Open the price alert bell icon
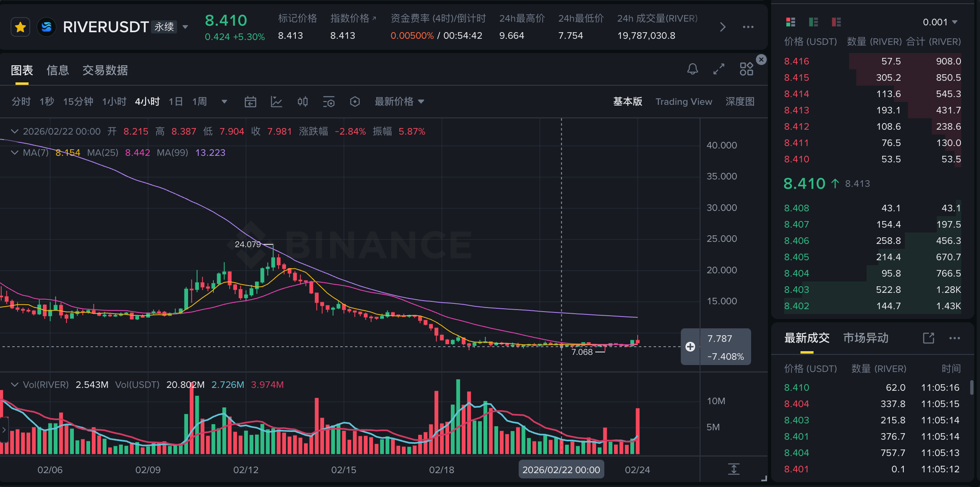The width and height of the screenshot is (980, 487). tap(692, 69)
